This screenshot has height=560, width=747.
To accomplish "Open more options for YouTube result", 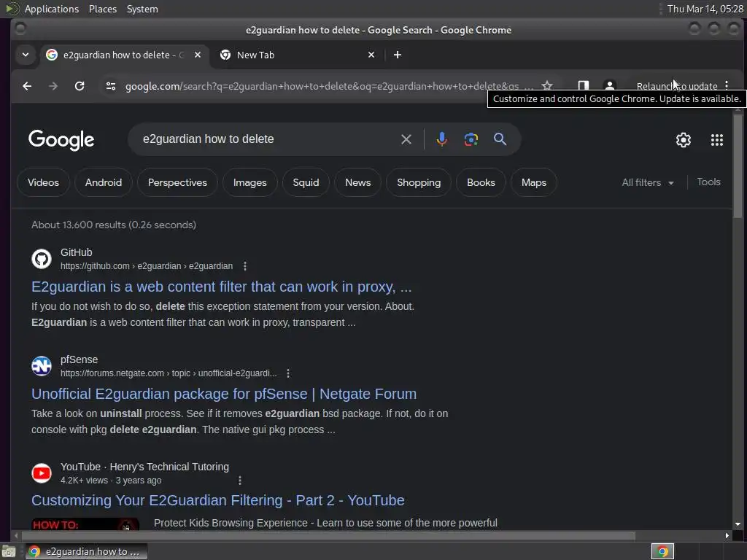I will (239, 481).
